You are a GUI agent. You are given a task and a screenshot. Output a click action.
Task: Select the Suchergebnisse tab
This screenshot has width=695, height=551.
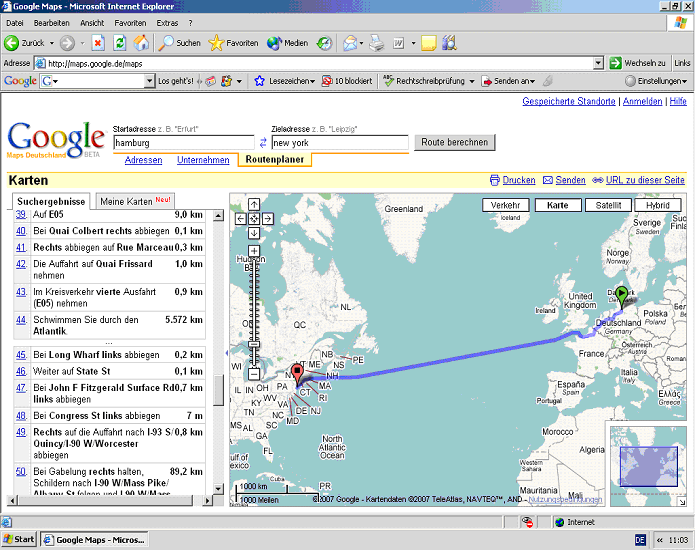coord(51,201)
